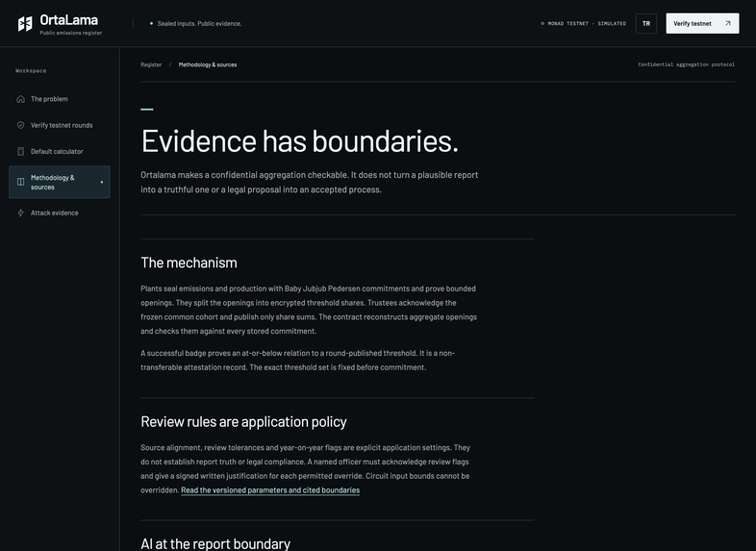756x551 pixels.
Task: Click the OrtaLama logo icon
Action: [25, 23]
